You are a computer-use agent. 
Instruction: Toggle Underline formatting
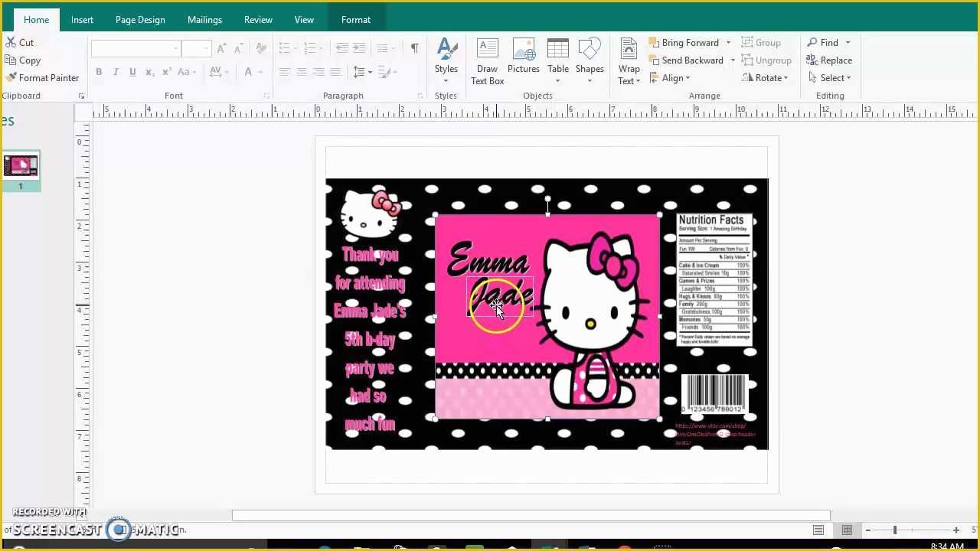point(132,72)
